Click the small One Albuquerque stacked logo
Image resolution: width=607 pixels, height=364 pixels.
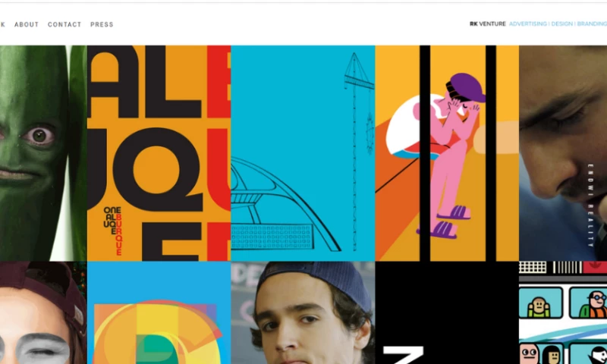coord(113,231)
